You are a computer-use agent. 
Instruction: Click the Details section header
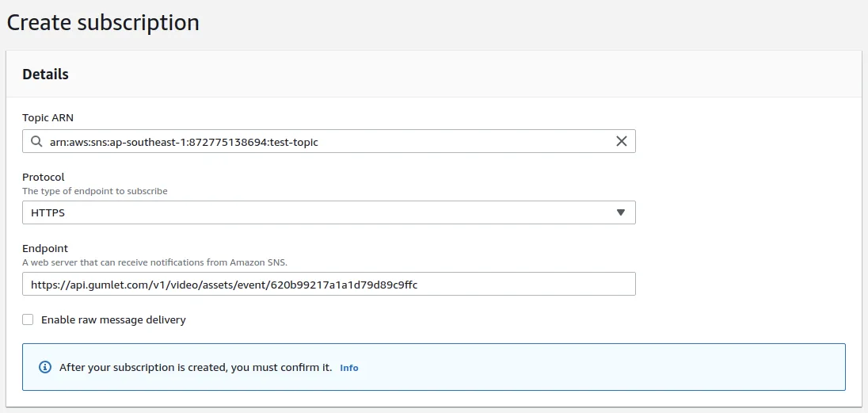45,75
